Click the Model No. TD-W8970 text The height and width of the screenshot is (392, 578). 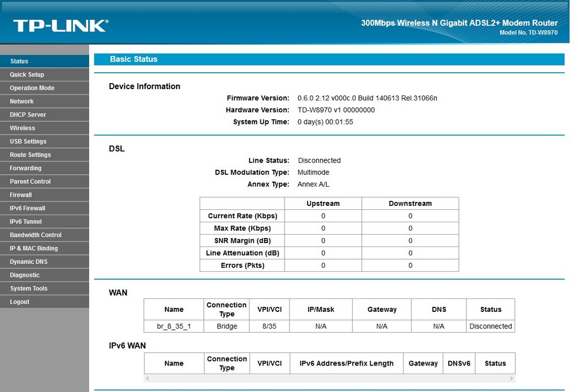(x=528, y=32)
